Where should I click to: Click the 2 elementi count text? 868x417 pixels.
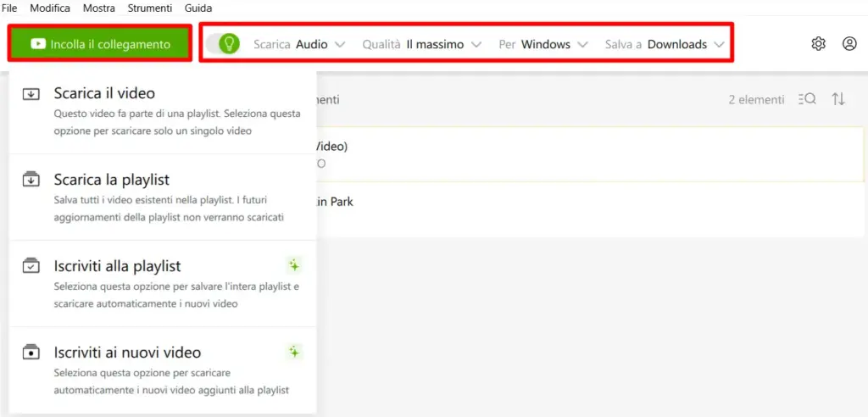coord(756,100)
